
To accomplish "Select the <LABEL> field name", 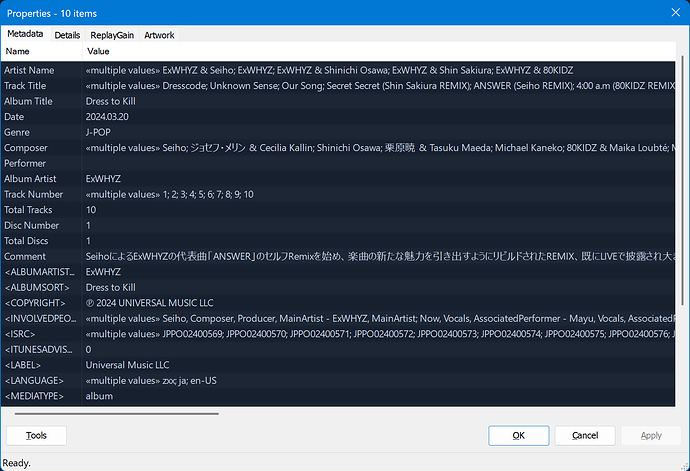I will [x=22, y=365].
